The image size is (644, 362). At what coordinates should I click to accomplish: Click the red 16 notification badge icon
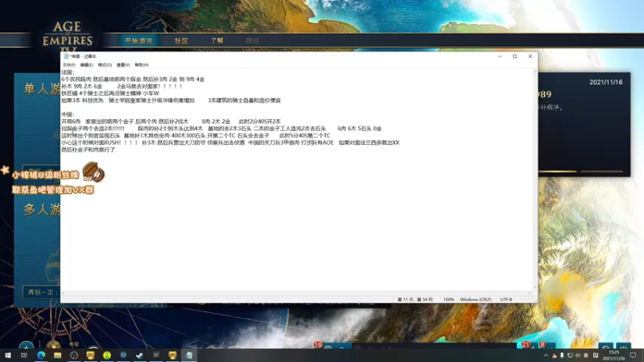click(x=318, y=345)
